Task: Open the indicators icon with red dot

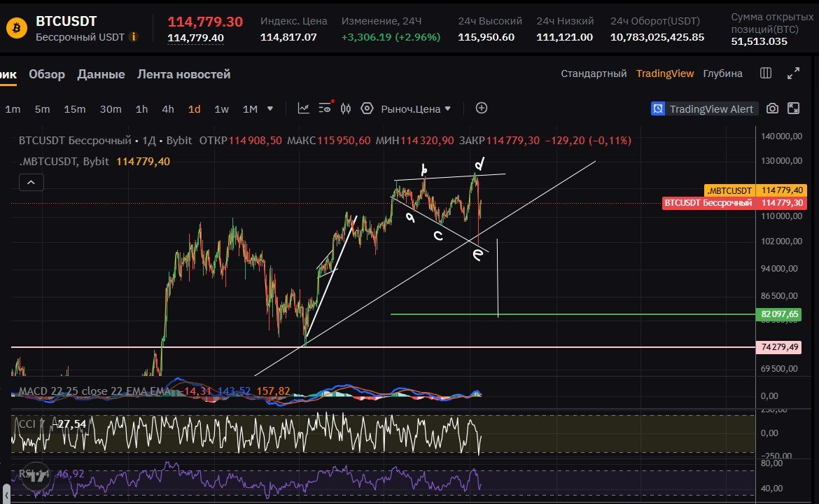Action: [326, 108]
